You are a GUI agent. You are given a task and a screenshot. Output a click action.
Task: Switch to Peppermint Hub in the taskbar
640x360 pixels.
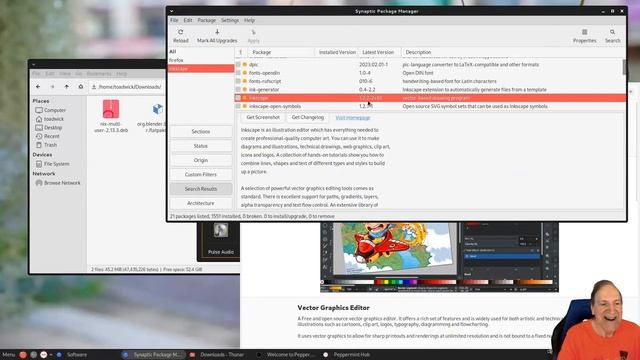(347, 355)
